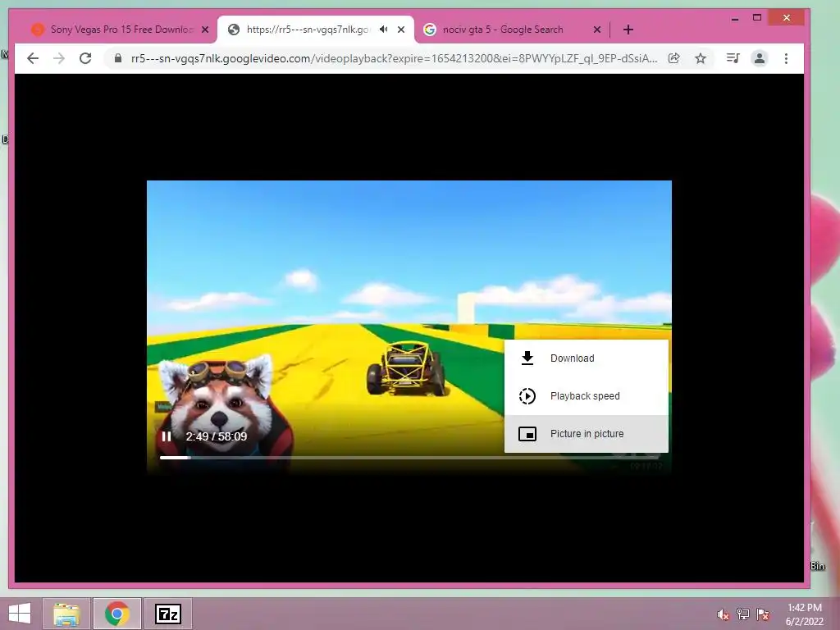840x630 pixels.
Task: Choose Playback speed from the menu
Action: pyautogui.click(x=586, y=396)
